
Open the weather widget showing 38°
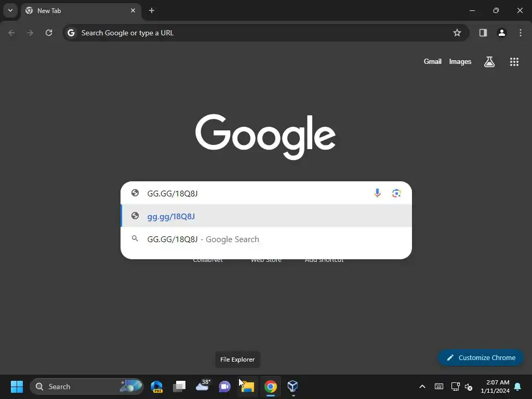[203, 387]
